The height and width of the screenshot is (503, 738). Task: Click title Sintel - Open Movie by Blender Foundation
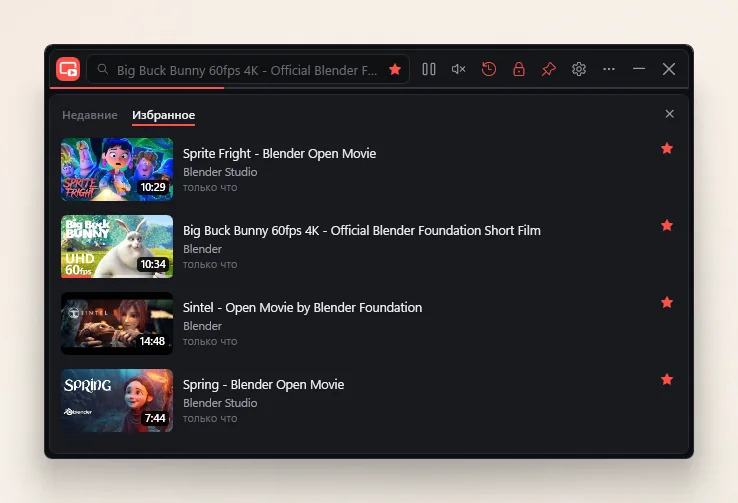(x=302, y=308)
